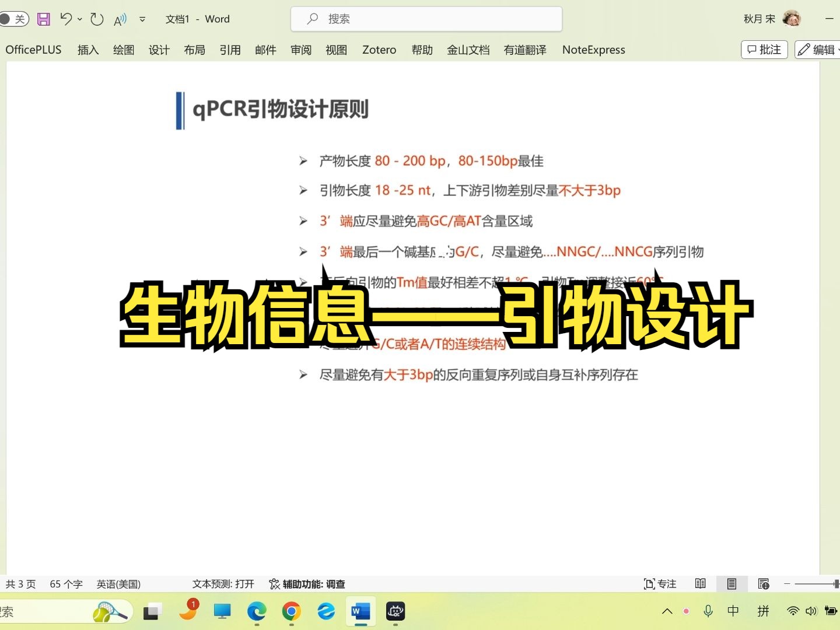
Task: Open the Zotero ribbon tab
Action: 379,50
